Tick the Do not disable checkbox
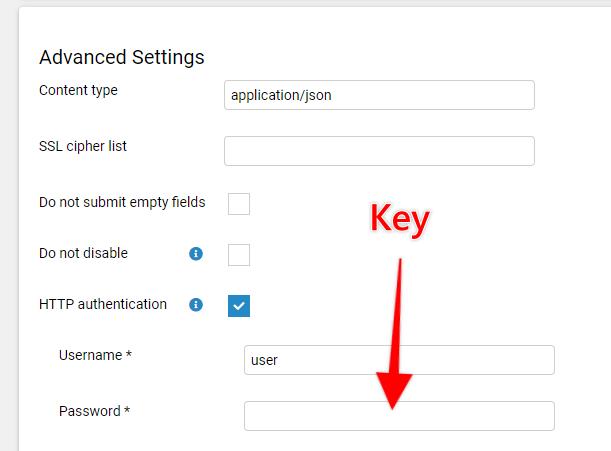This screenshot has width=611, height=451. [x=239, y=255]
